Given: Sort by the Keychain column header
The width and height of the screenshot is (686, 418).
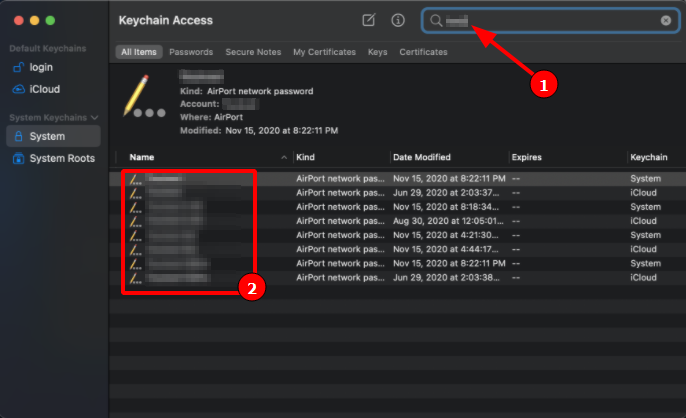Looking at the screenshot, I should click(x=649, y=157).
